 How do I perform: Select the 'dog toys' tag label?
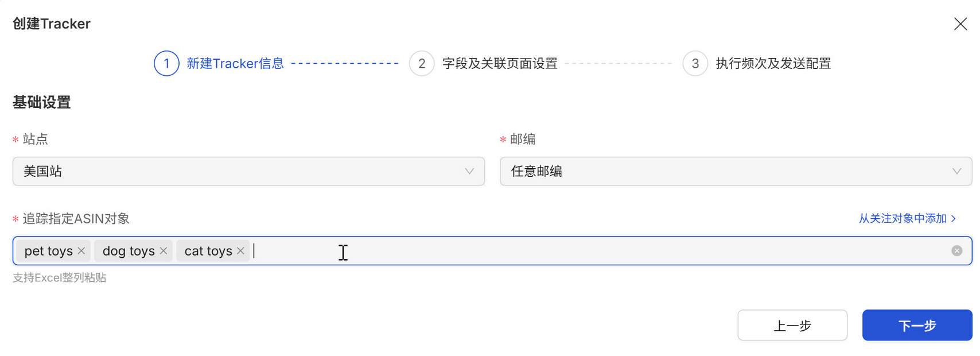[129, 251]
